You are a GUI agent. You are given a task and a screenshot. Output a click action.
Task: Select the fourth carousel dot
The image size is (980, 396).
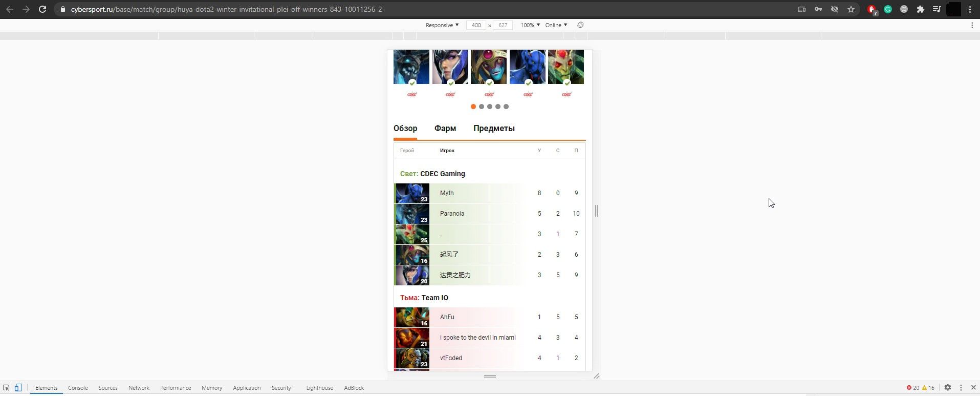pos(498,107)
